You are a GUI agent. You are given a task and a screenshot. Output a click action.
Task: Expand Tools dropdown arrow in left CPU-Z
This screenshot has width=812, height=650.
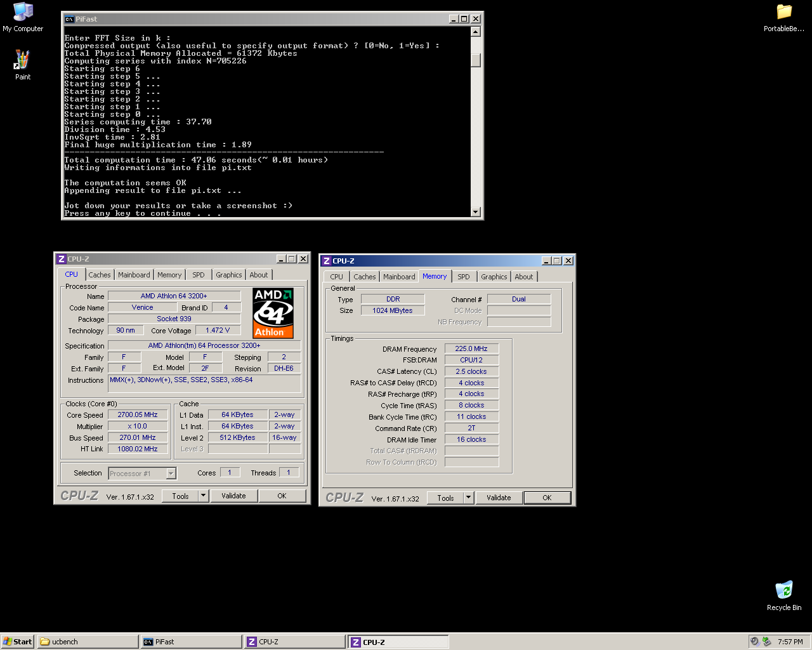(x=204, y=496)
